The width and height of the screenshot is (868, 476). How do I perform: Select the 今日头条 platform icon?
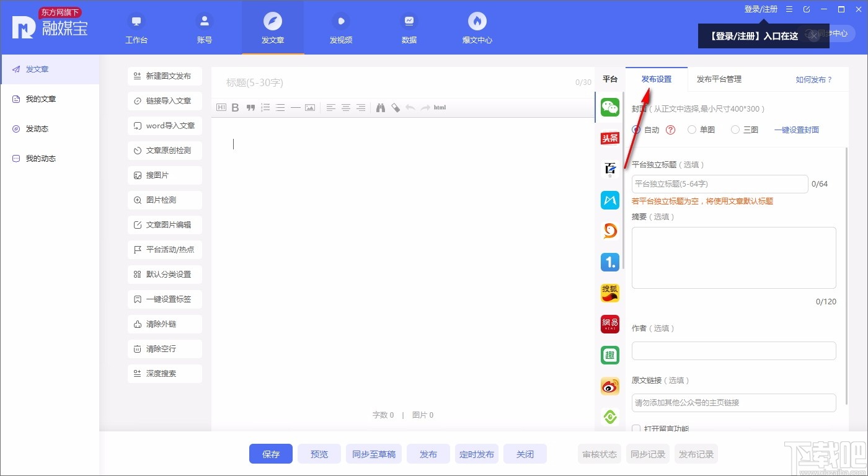pos(609,138)
